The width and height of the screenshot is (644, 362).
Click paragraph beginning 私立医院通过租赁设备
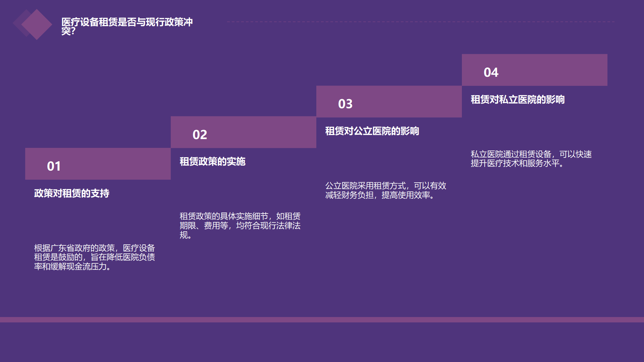pos(531,159)
